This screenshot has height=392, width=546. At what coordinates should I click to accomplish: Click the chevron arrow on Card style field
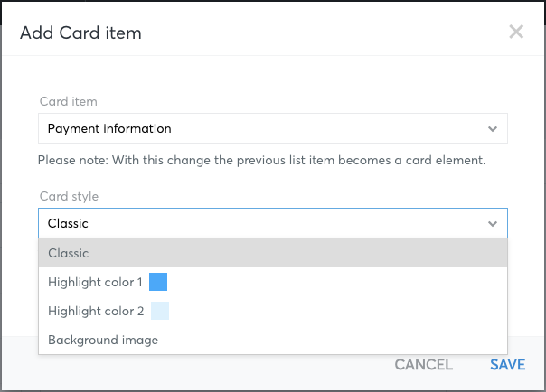tap(493, 224)
